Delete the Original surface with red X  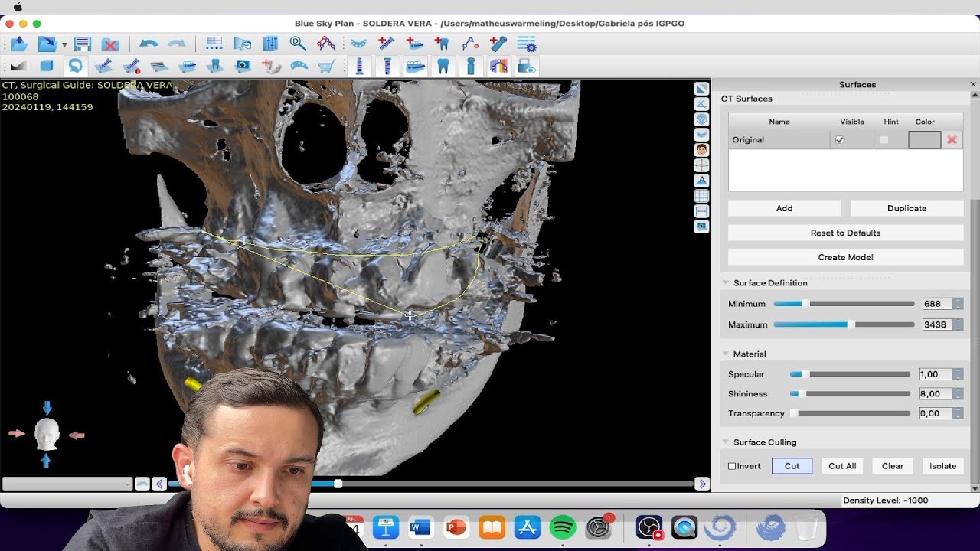pos(952,140)
